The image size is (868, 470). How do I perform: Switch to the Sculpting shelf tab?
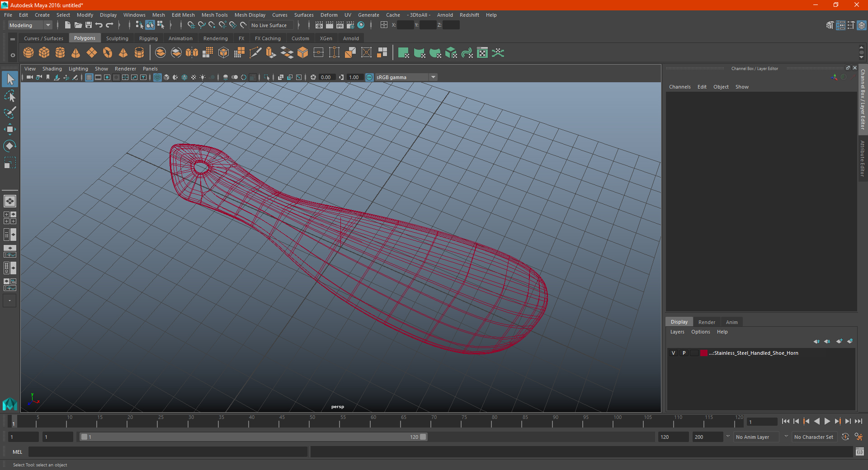(x=117, y=38)
